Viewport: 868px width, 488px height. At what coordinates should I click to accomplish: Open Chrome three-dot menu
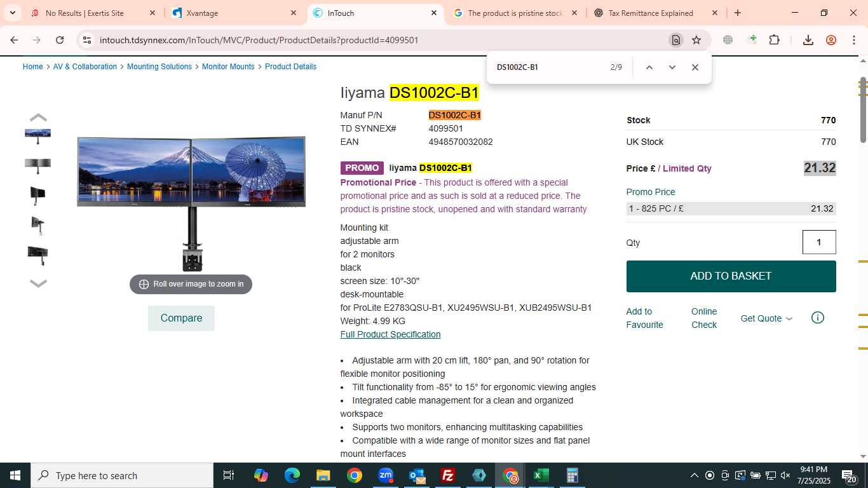(853, 40)
